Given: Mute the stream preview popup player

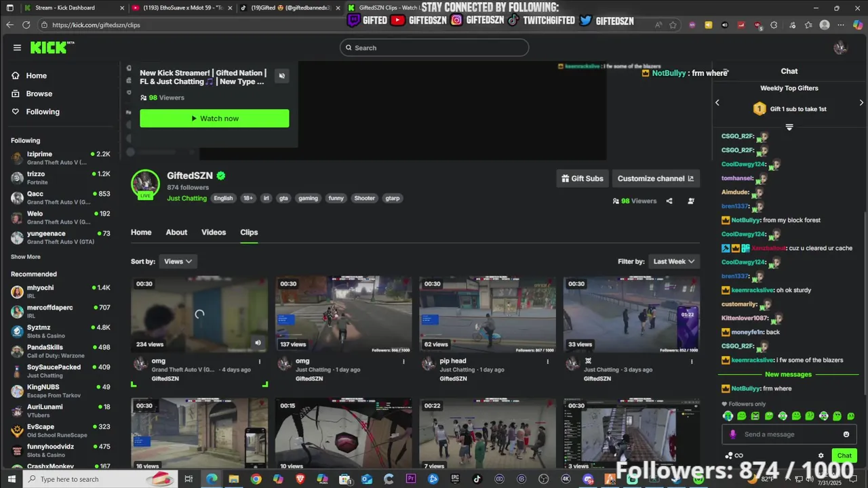Looking at the screenshot, I should 282,76.
